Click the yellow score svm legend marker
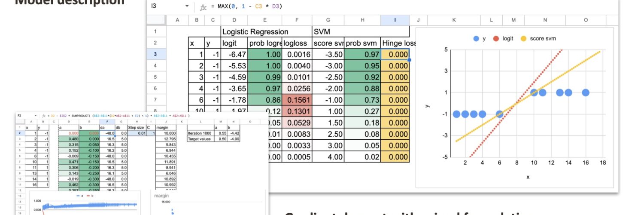 (x=523, y=39)
